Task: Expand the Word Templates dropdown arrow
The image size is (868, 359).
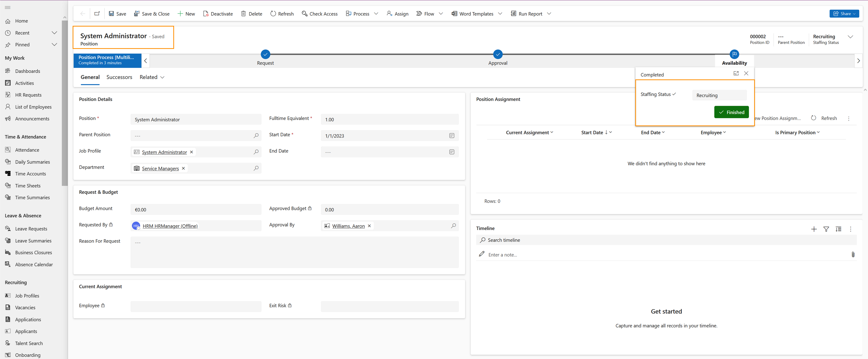Action: (x=500, y=13)
